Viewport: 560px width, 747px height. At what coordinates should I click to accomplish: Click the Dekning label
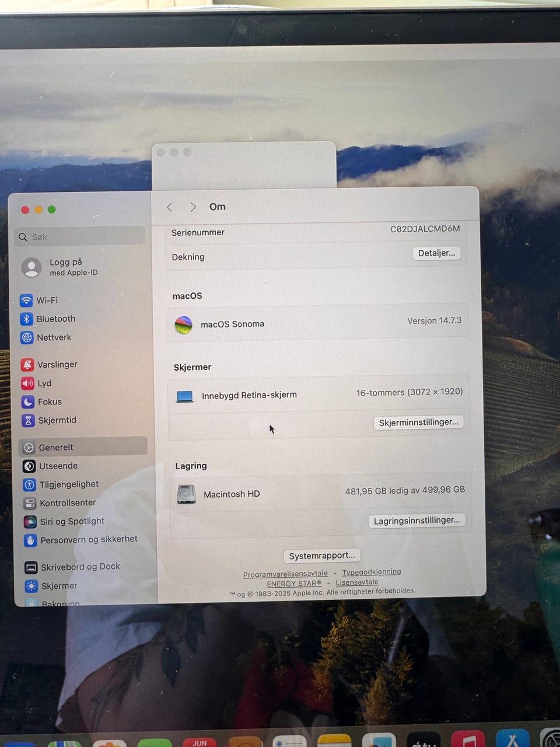[x=188, y=257]
